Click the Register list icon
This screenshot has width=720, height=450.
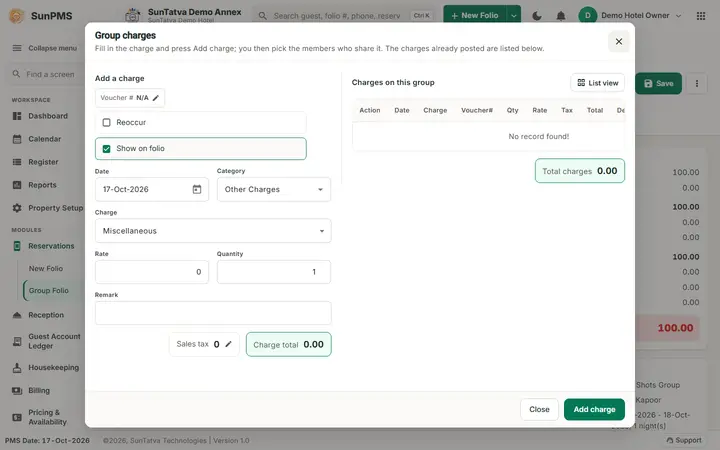(17, 162)
